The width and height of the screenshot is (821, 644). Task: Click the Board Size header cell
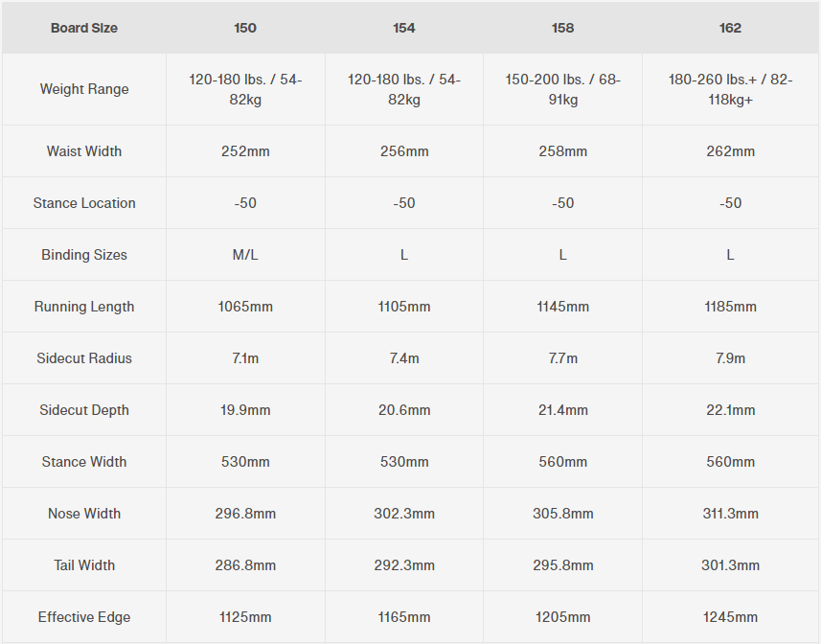[x=84, y=28]
